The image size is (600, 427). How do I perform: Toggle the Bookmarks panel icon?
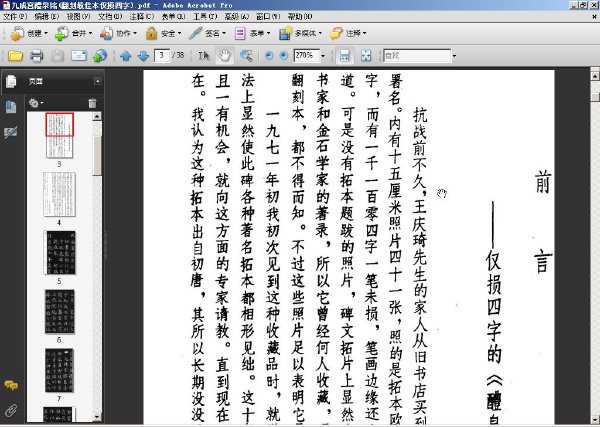click(11, 107)
